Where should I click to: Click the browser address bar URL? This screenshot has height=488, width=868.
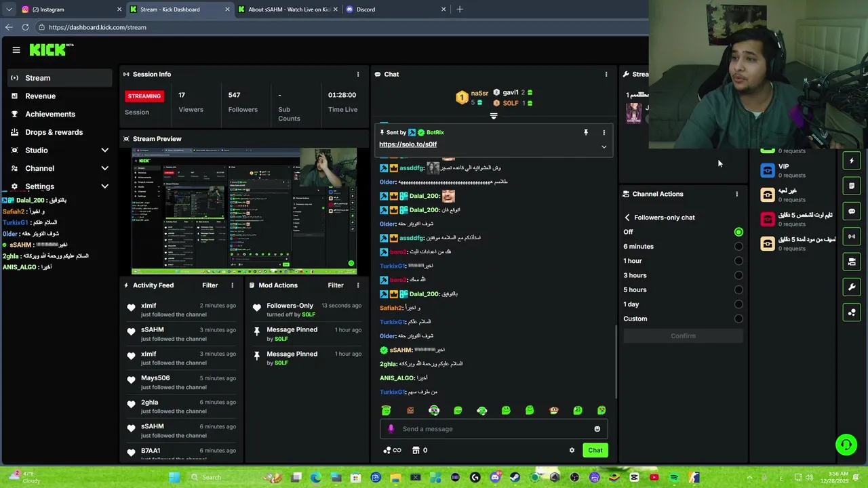(x=98, y=27)
